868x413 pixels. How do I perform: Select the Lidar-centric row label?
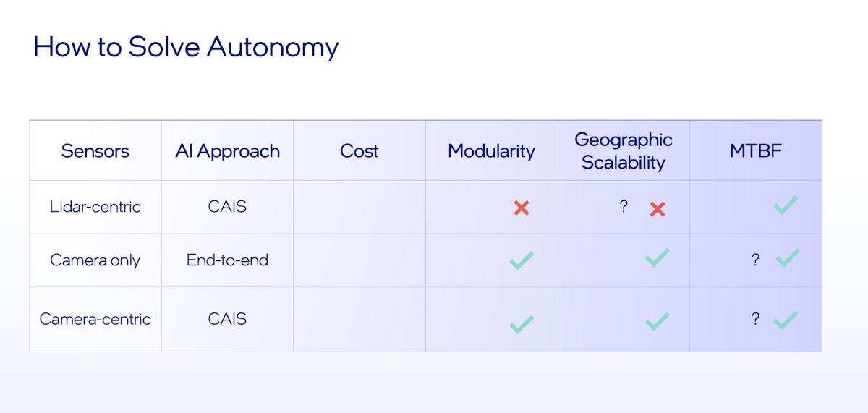[95, 207]
